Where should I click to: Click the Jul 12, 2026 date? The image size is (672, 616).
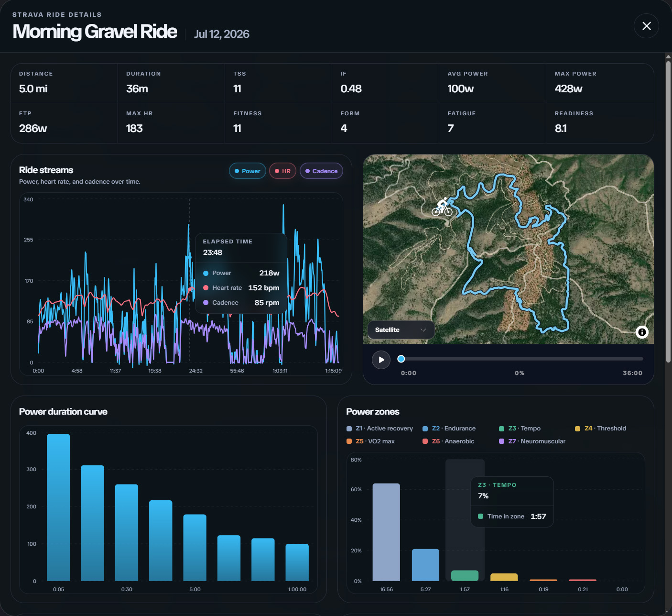[x=222, y=34]
